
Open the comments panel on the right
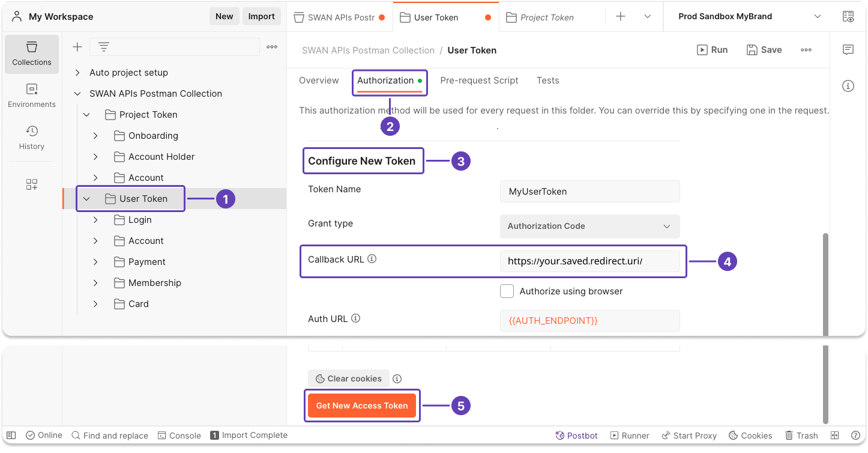pyautogui.click(x=848, y=50)
